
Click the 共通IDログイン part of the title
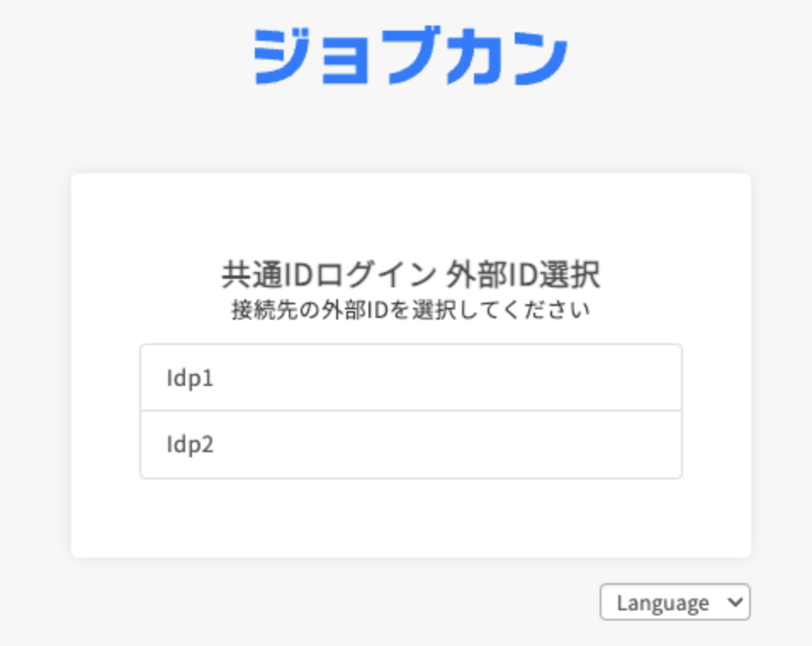pyautogui.click(x=328, y=275)
